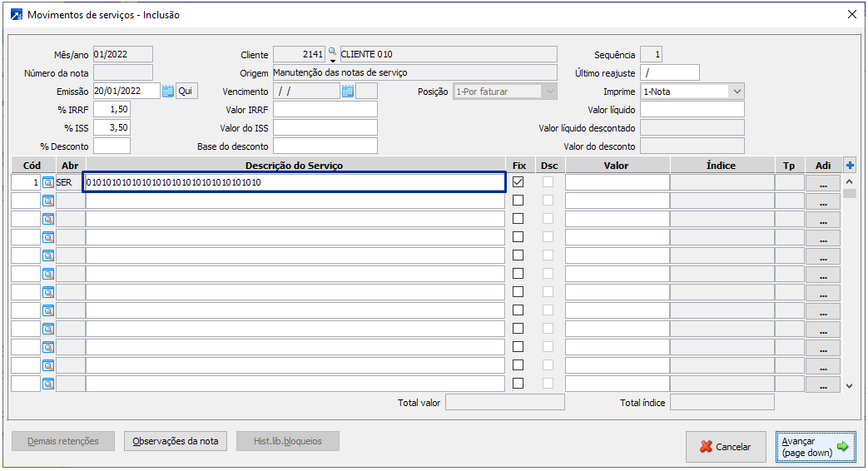Click the Valor cell in SER row
The height and width of the screenshot is (471, 868).
click(618, 182)
